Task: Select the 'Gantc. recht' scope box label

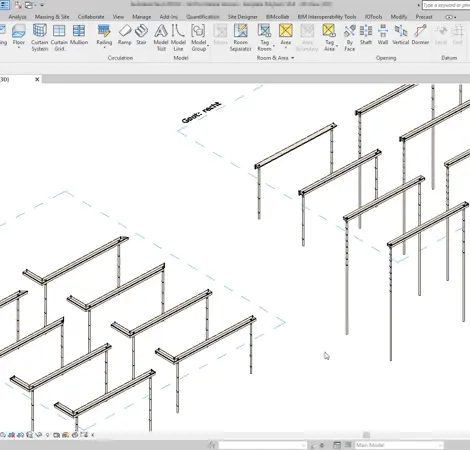Action: (201, 112)
